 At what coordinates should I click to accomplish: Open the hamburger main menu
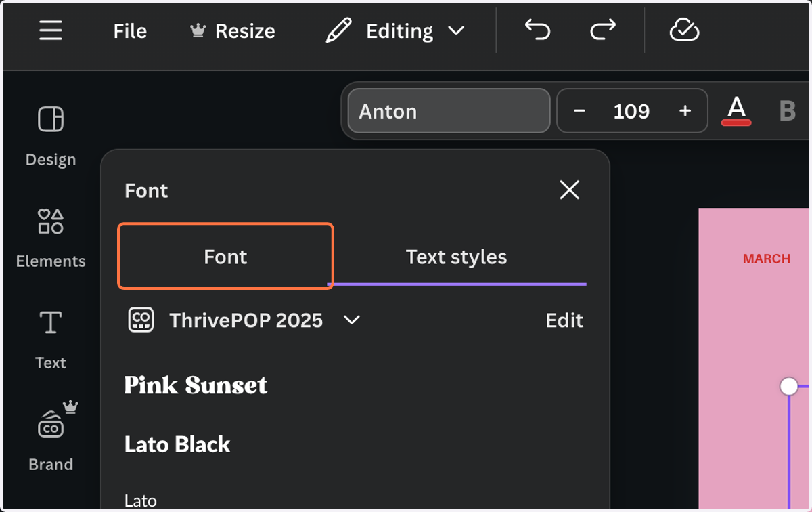coord(51,30)
